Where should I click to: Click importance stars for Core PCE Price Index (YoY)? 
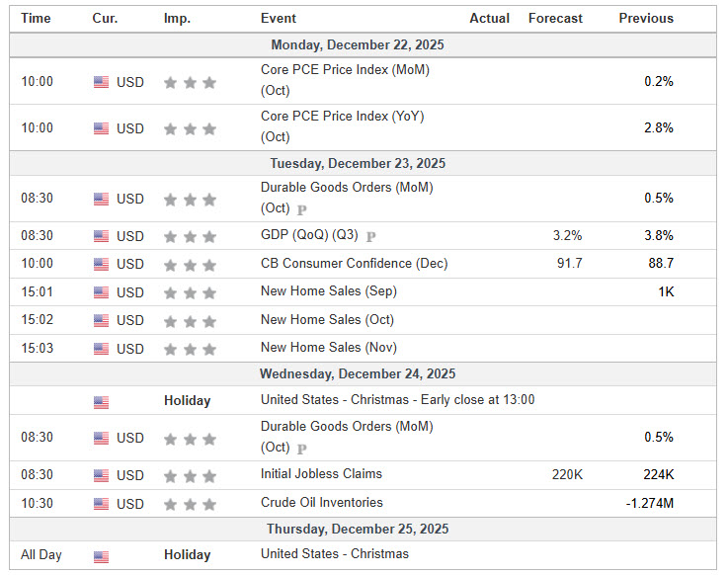coord(190,128)
